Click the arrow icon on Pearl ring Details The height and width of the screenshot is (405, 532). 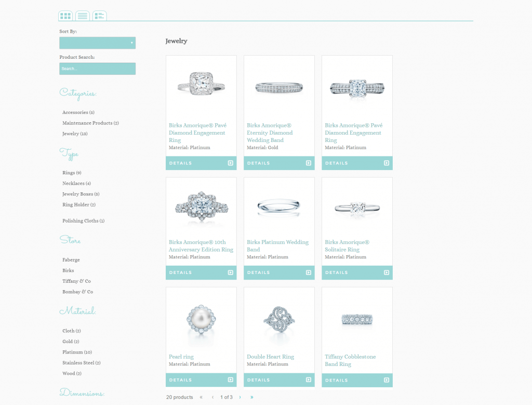231,380
